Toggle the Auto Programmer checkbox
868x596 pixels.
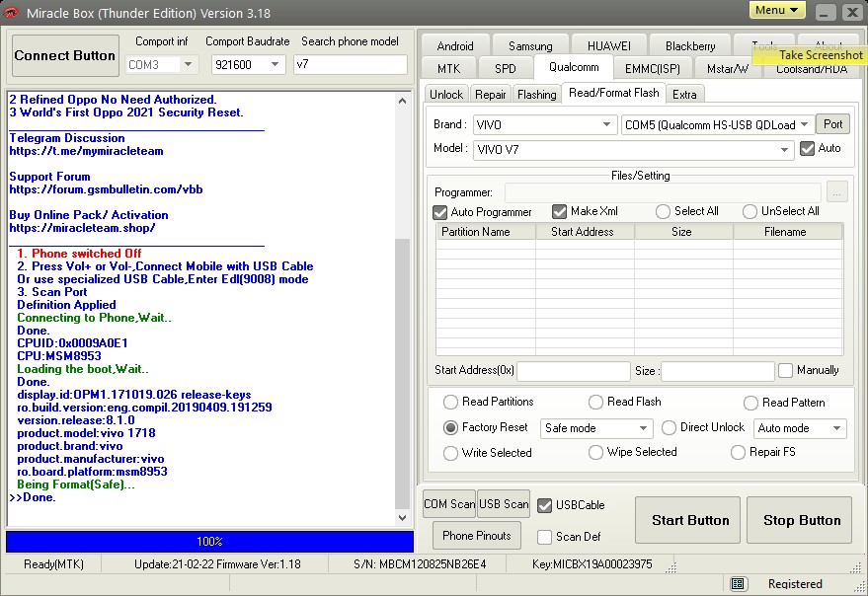pyautogui.click(x=440, y=212)
